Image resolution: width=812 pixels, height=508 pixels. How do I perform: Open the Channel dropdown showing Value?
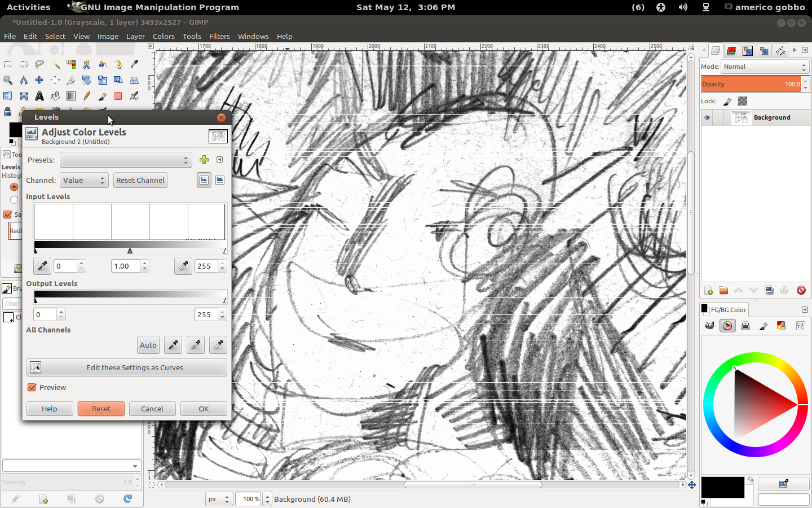click(83, 180)
